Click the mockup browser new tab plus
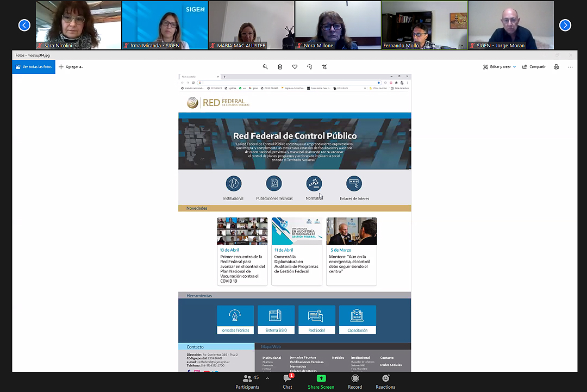Image resolution: width=587 pixels, height=392 pixels. pyautogui.click(x=224, y=77)
